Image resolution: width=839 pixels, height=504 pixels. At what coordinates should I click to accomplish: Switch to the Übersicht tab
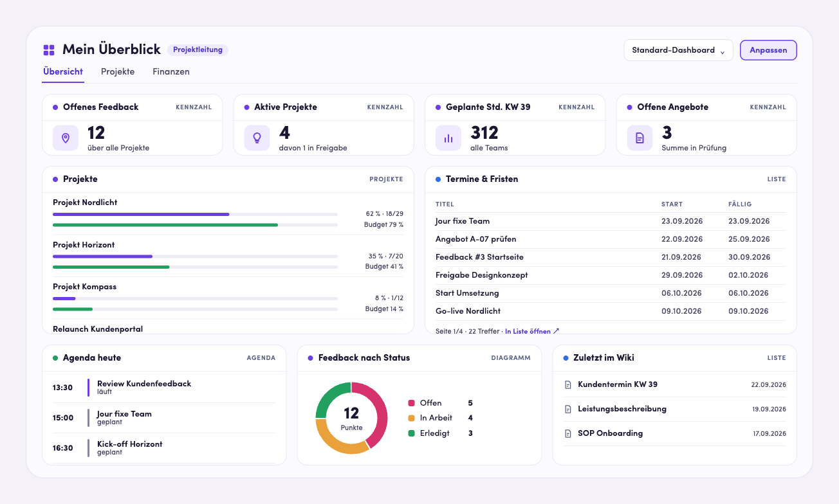click(63, 72)
